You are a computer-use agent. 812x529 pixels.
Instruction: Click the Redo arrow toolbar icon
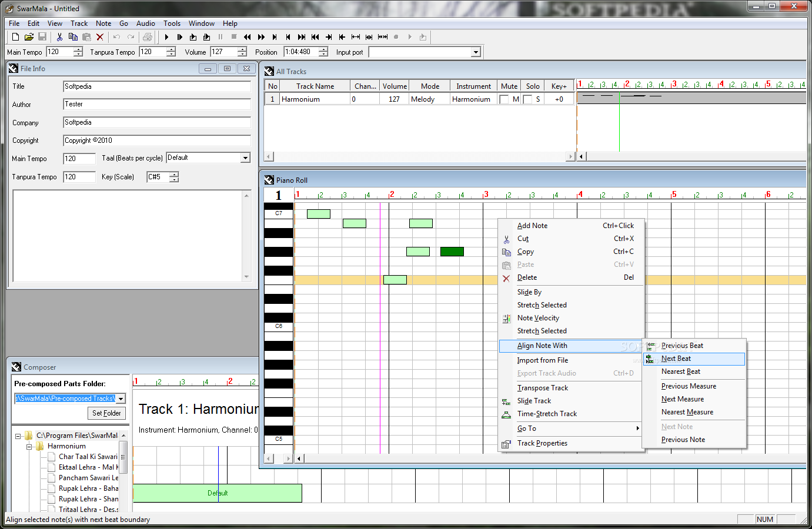pyautogui.click(x=131, y=37)
